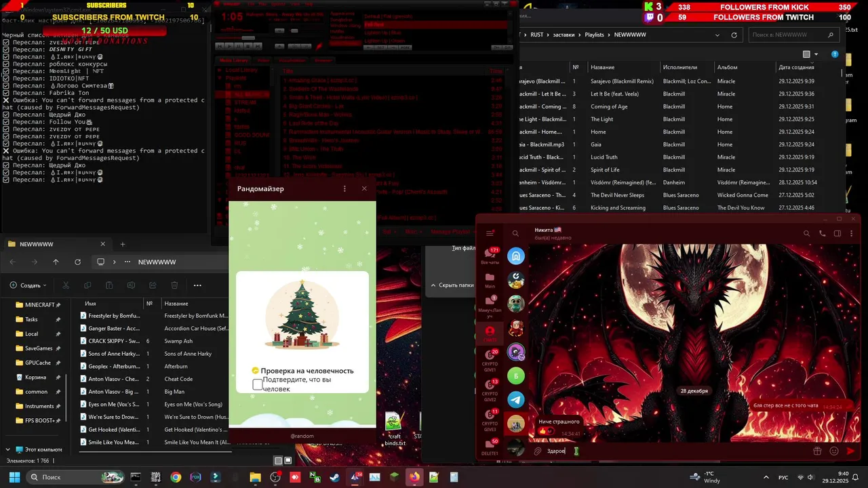Image resolution: width=868 pixels, height=488 pixels.
Task: Open заставки breadcrumb in back Explorer
Action: point(564,35)
